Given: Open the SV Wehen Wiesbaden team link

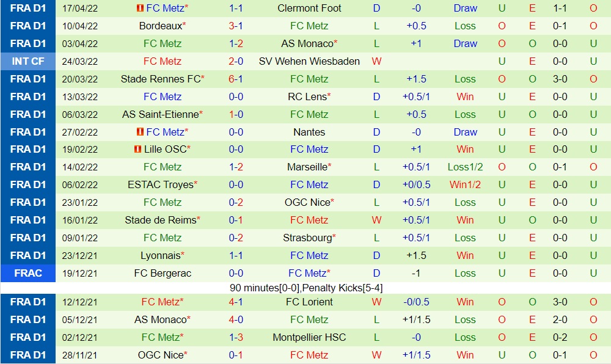Looking at the screenshot, I should (x=309, y=62).
